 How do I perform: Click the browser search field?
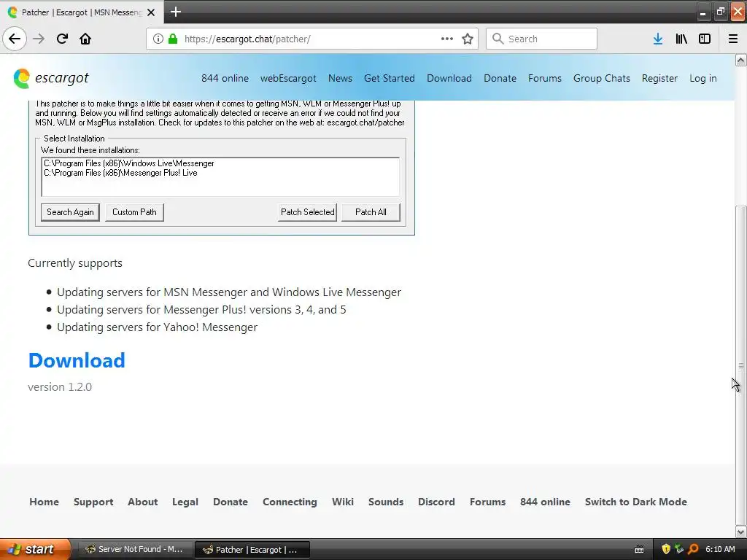coord(541,39)
